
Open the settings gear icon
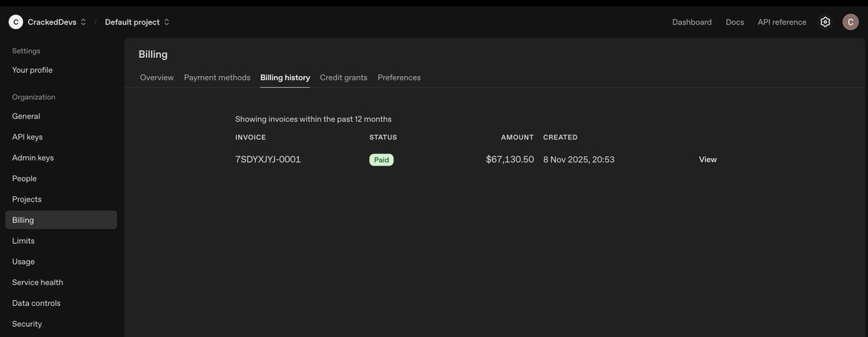click(x=825, y=22)
